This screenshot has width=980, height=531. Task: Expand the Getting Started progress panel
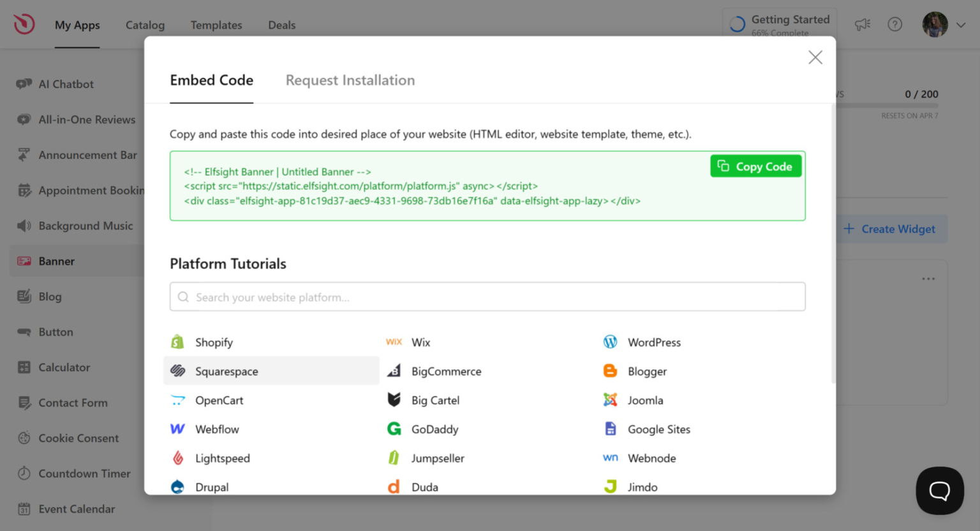[780, 24]
